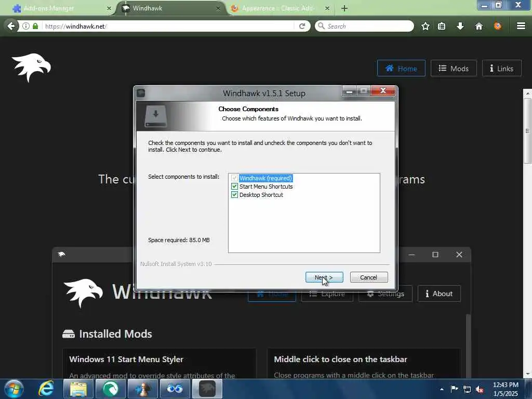Open the Action Center flag icon
This screenshot has height=399, width=532.
[454, 389]
